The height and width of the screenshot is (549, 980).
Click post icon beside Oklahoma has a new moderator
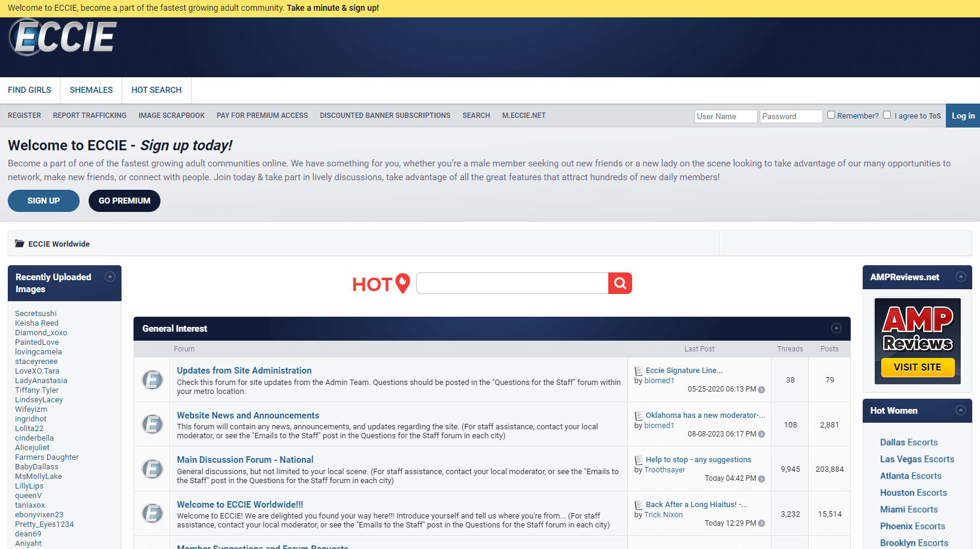[639, 416]
